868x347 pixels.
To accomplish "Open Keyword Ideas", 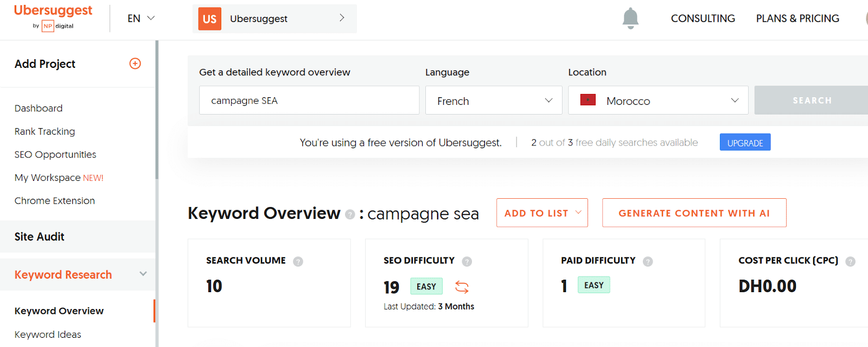I will (x=48, y=335).
